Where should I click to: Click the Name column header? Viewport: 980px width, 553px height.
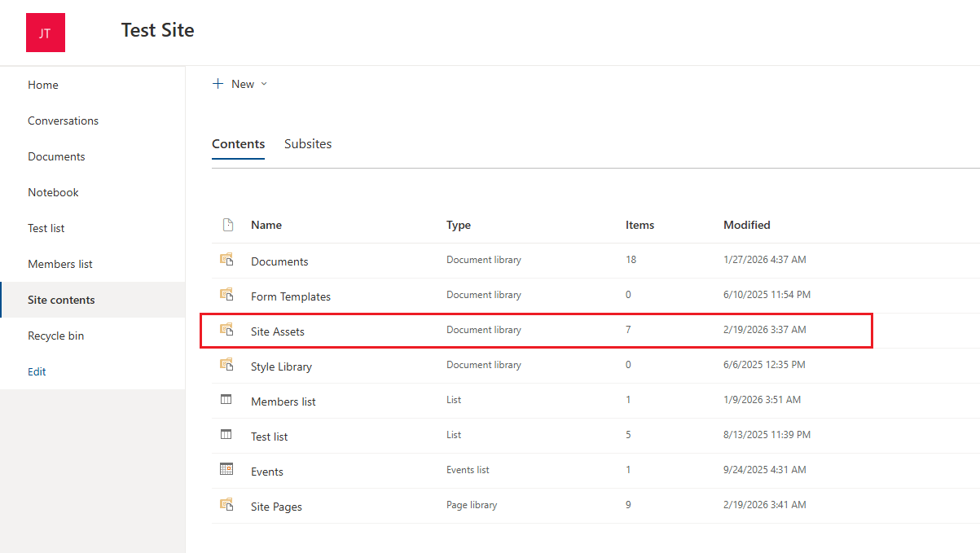pos(266,225)
